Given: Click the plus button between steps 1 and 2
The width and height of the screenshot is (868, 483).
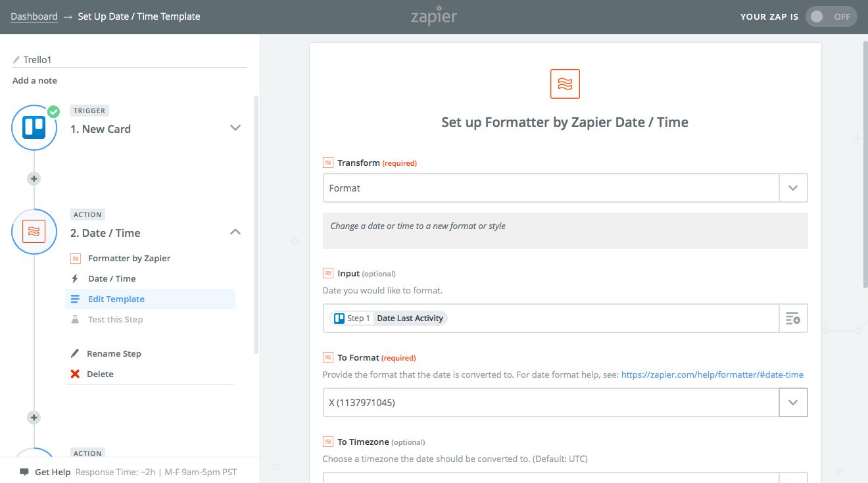Looking at the screenshot, I should click(x=34, y=178).
